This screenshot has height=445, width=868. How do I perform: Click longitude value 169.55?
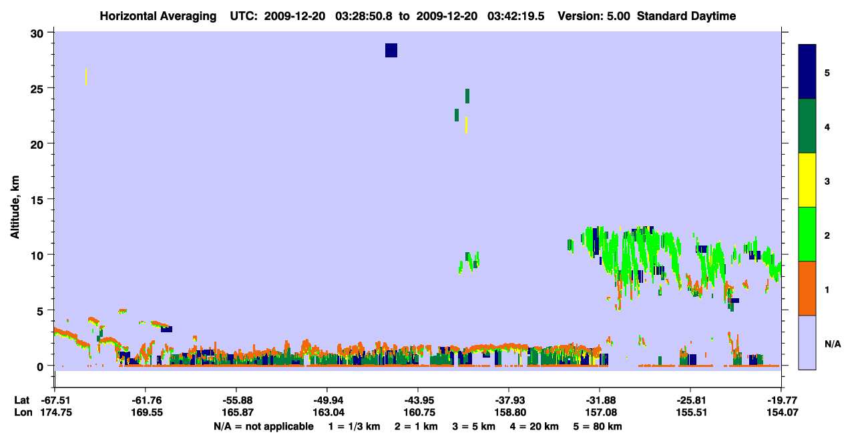(146, 412)
